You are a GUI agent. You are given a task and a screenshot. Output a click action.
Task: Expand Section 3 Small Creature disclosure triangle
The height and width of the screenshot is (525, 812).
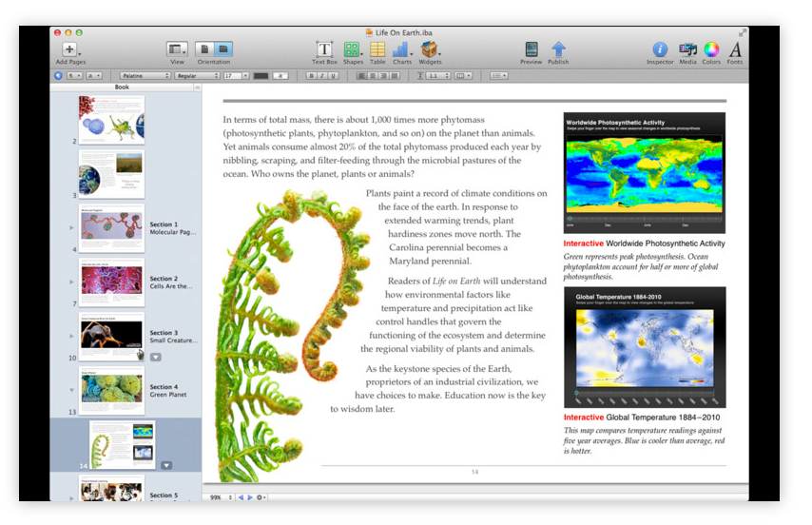71,336
